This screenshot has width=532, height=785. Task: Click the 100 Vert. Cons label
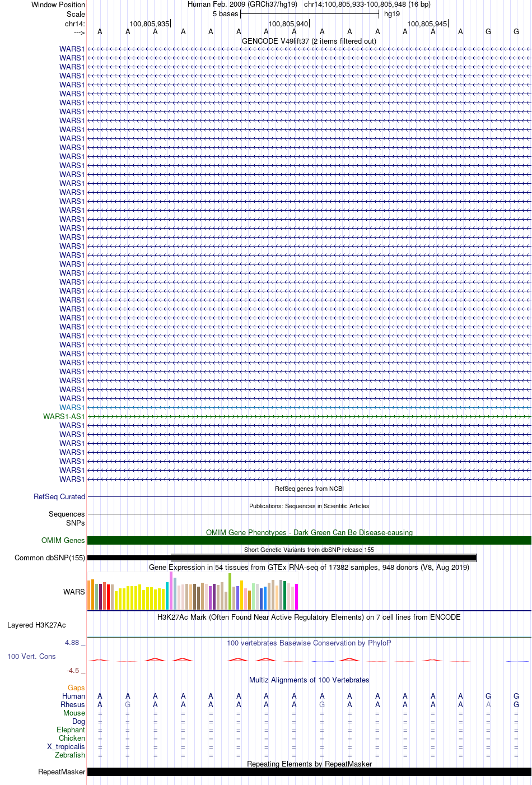(x=31, y=656)
